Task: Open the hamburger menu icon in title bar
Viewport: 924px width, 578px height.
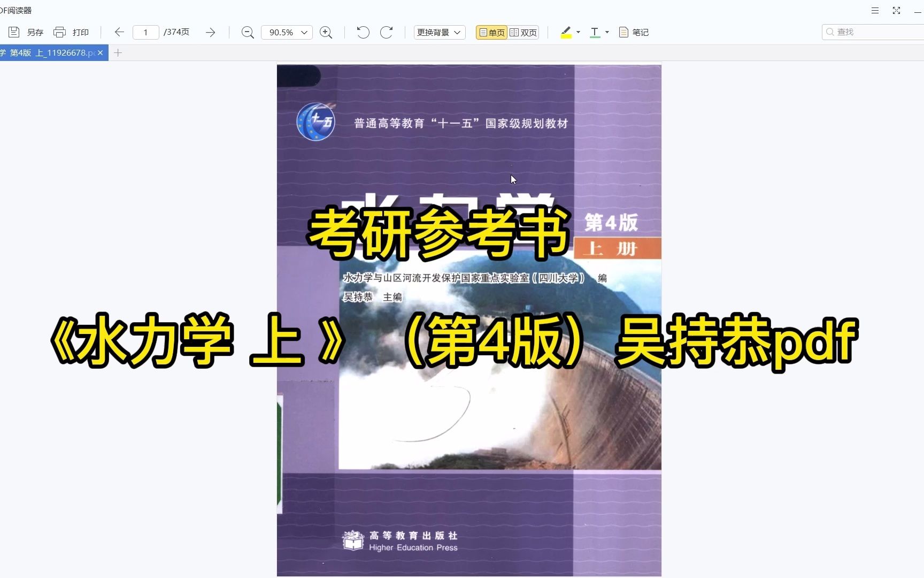Action: (x=875, y=10)
